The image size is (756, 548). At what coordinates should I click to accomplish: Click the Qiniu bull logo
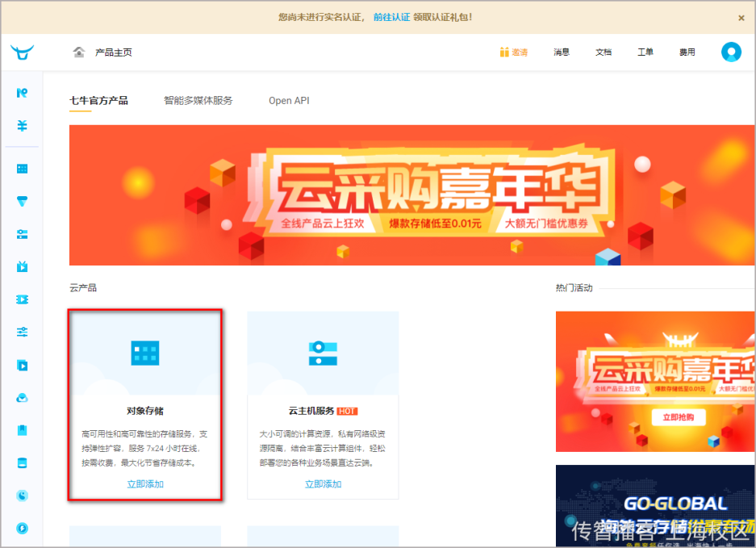[22, 52]
